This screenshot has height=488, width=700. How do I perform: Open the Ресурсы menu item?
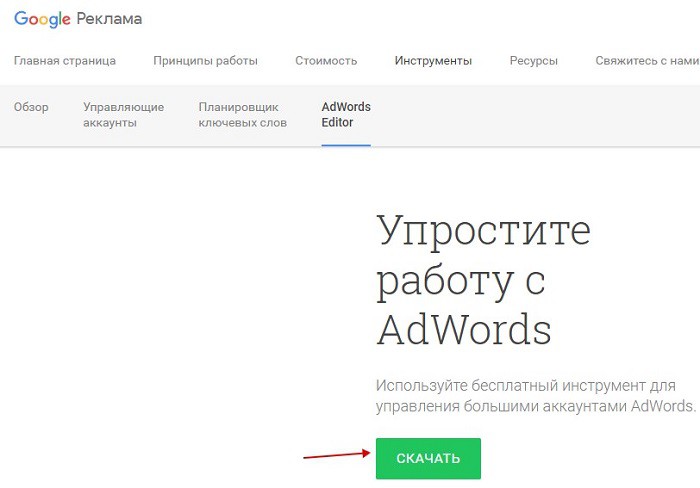pyautogui.click(x=533, y=61)
